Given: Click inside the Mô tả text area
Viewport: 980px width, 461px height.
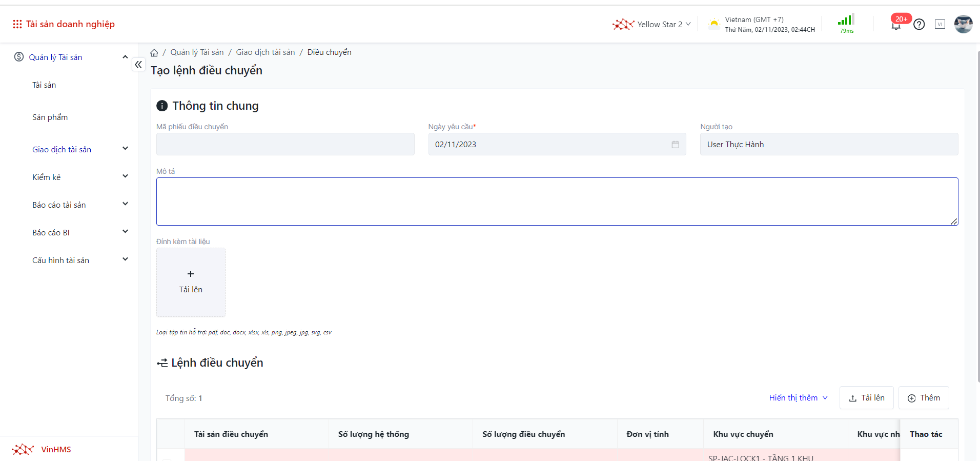Looking at the screenshot, I should click(557, 202).
